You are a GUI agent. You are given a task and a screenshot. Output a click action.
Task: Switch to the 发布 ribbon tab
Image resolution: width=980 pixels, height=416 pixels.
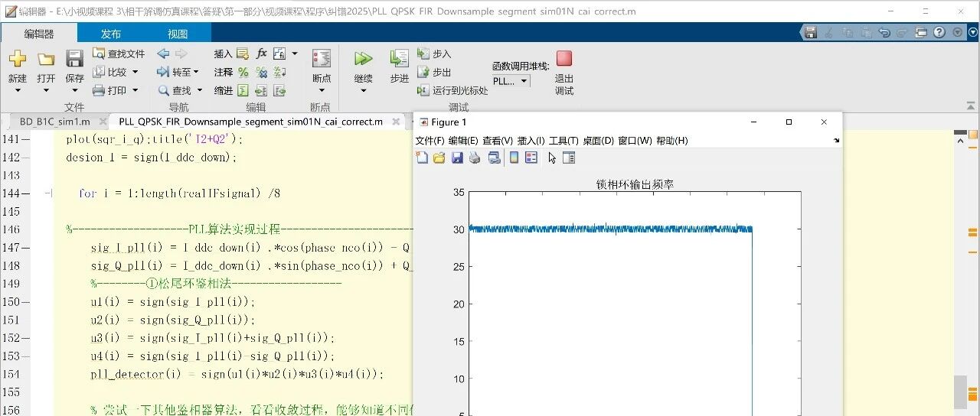[111, 34]
